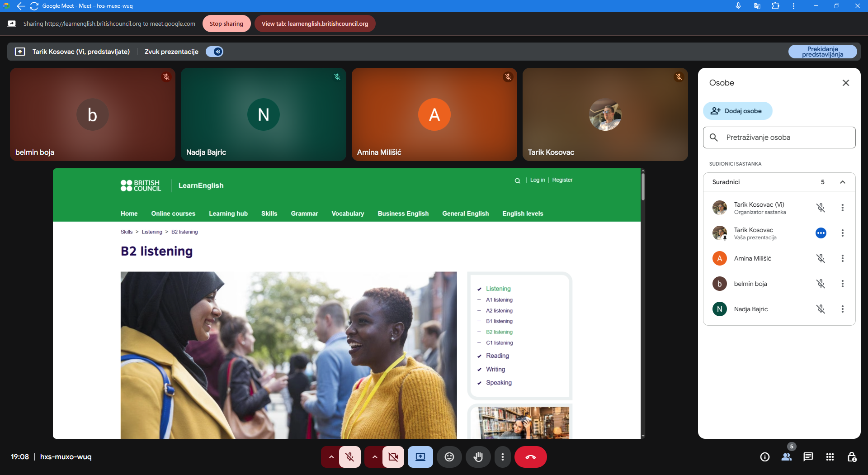Click the red leave call button
868x475 pixels.
(530, 457)
